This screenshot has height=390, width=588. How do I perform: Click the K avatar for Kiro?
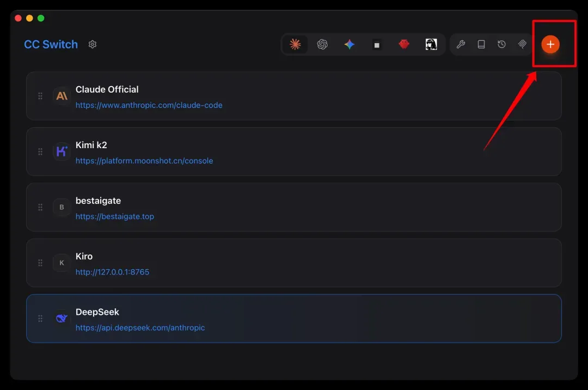[x=62, y=263]
